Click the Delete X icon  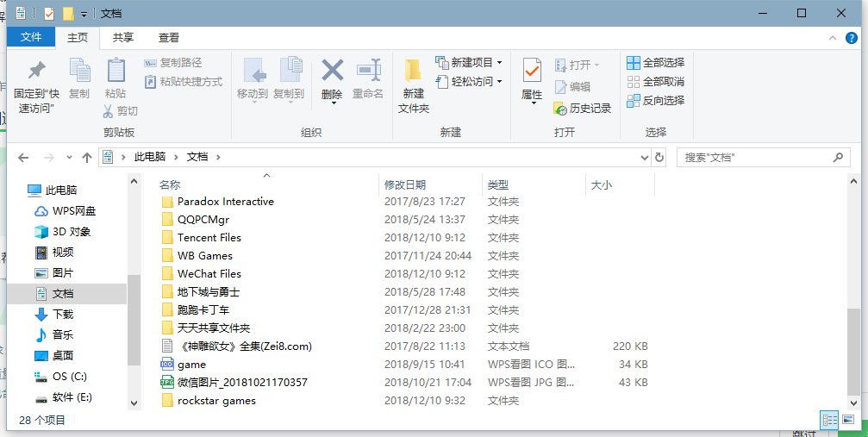[x=332, y=71]
